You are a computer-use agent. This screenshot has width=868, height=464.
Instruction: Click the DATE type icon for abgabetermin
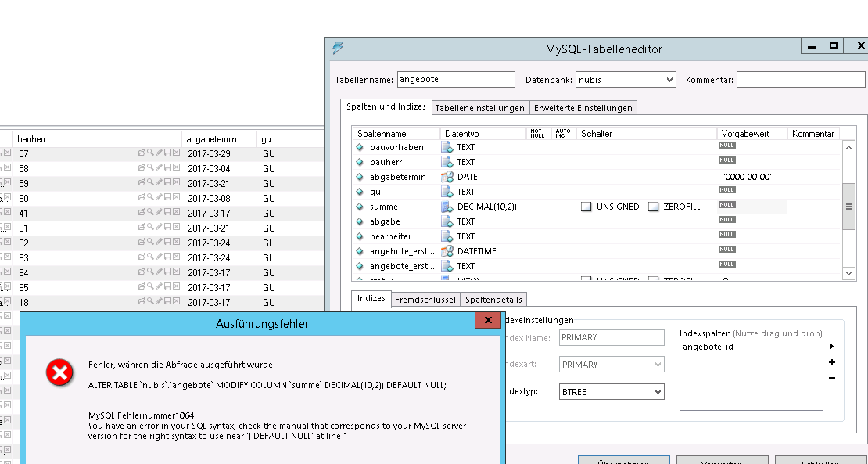[x=447, y=177]
